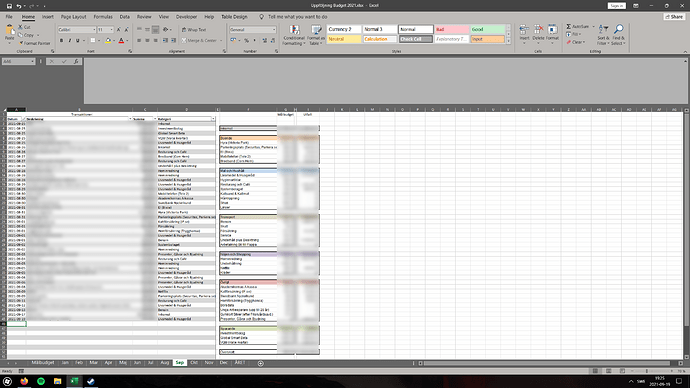Click the font color red swatch
This screenshot has width=690, height=388.
point(121,40)
